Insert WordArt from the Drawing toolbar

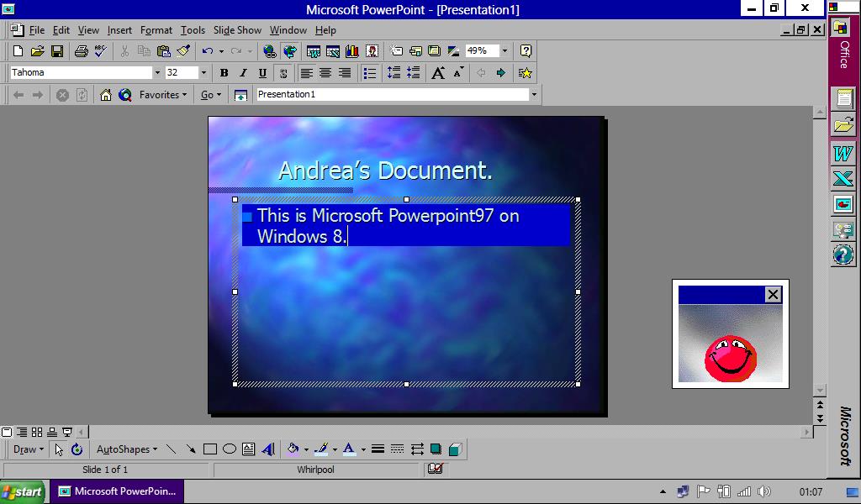click(x=267, y=449)
